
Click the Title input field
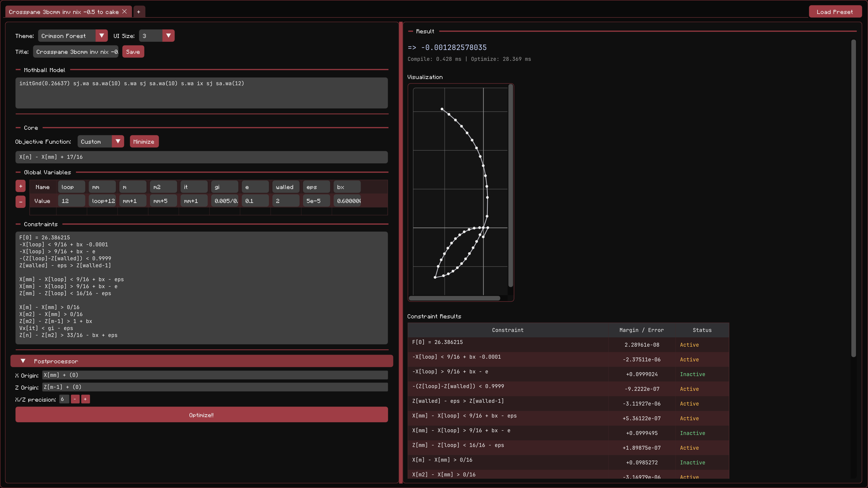coord(76,52)
